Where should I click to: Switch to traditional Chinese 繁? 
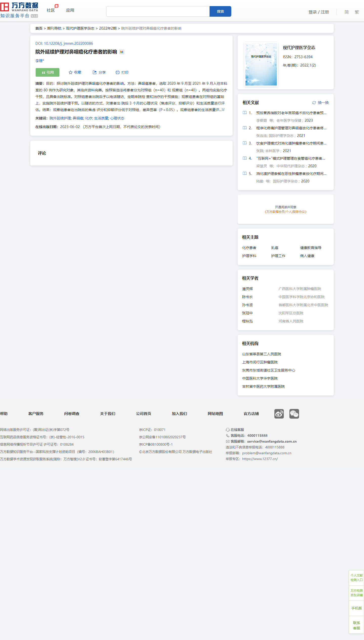[357, 12]
